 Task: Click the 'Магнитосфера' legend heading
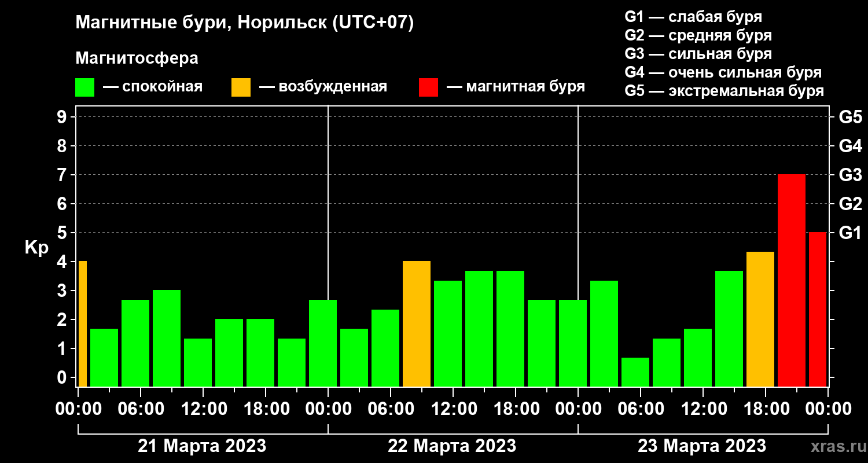tap(137, 59)
